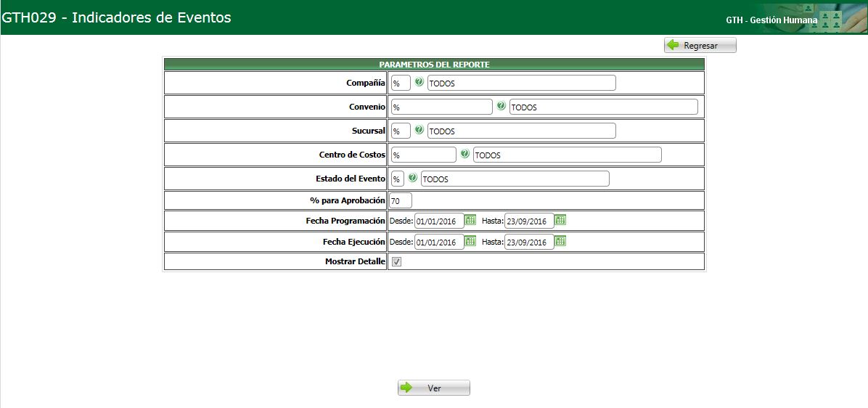This screenshot has height=408, width=868.
Task: Click the PARAMETROS DEL REPORTE header
Action: [x=434, y=64]
